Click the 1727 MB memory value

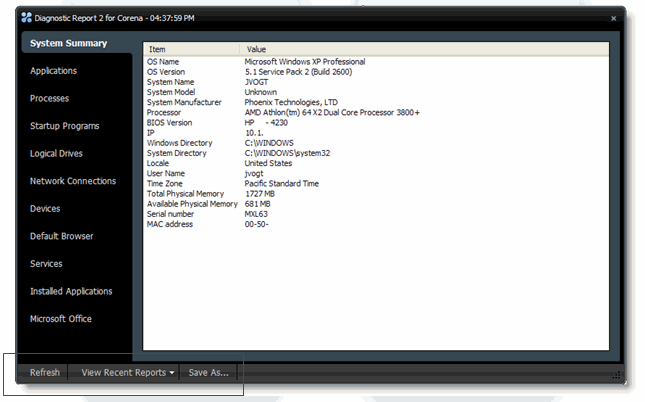tap(260, 194)
